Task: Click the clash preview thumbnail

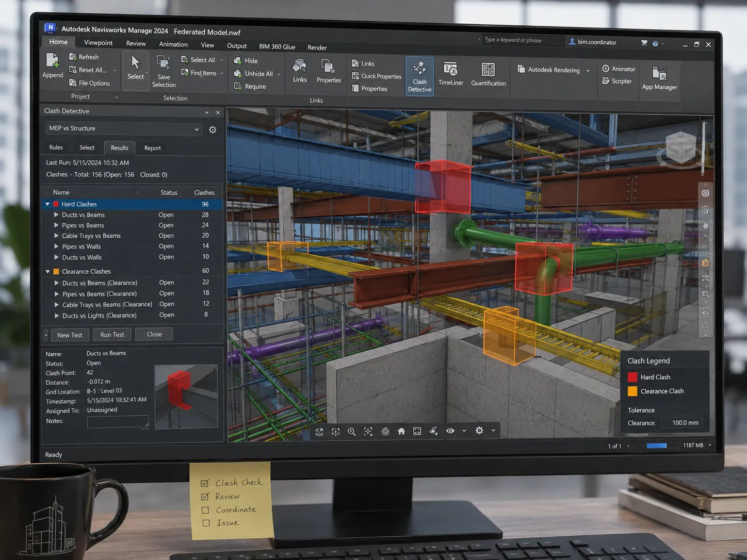Action: point(186,397)
